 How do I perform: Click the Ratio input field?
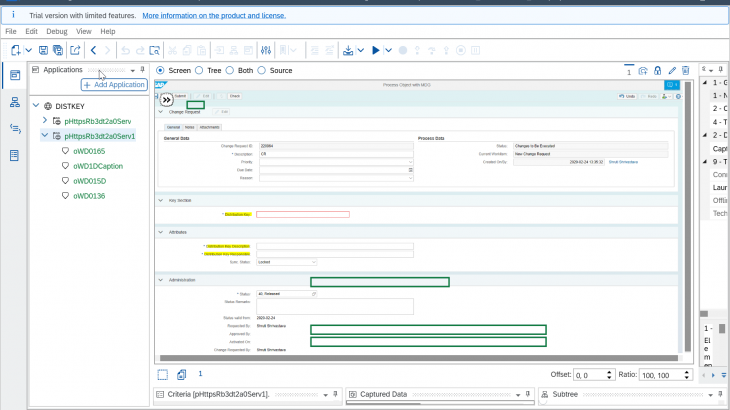pos(661,375)
